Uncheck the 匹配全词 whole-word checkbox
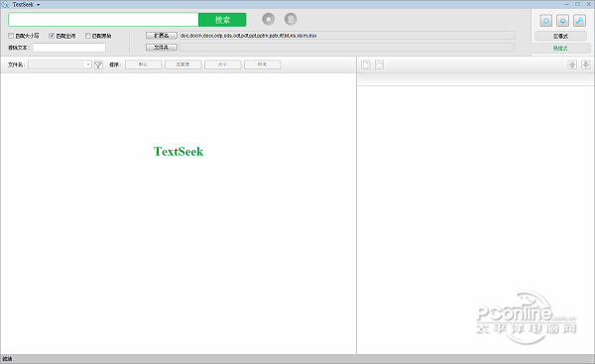This screenshot has height=364, width=595. [52, 36]
